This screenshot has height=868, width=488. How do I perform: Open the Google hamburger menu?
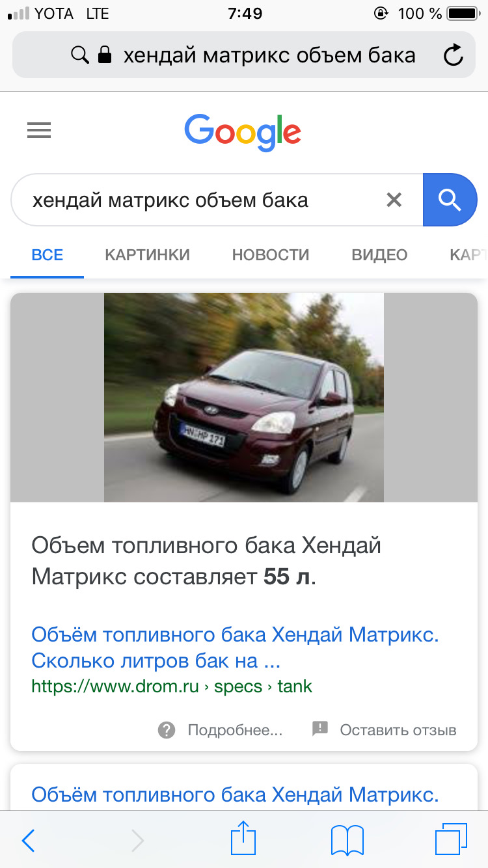pos(39,131)
